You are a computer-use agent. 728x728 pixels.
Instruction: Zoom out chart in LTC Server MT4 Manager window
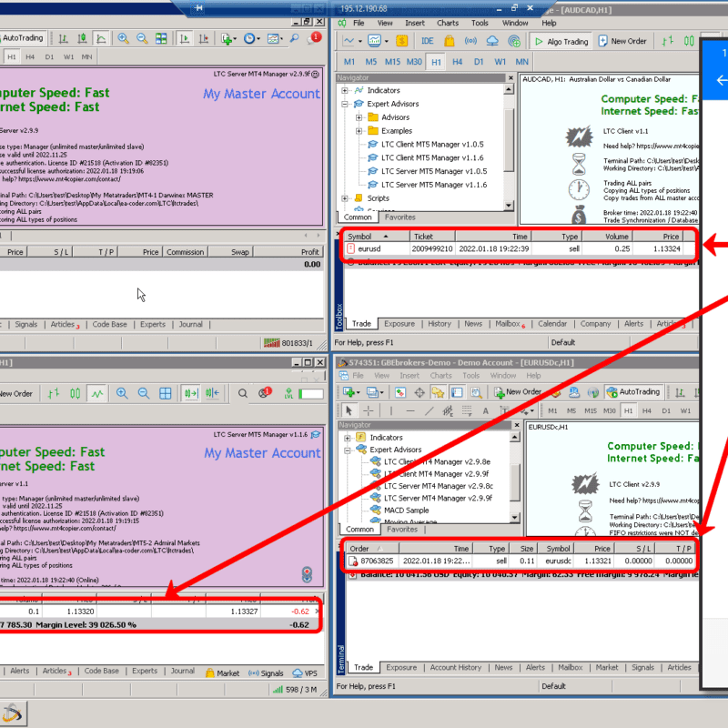coord(142,38)
